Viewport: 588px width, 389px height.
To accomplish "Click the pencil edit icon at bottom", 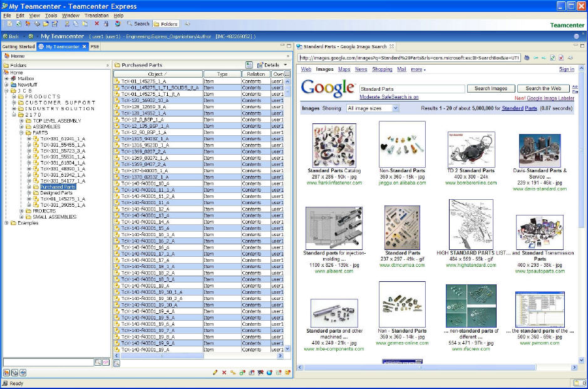I will tap(215, 373).
